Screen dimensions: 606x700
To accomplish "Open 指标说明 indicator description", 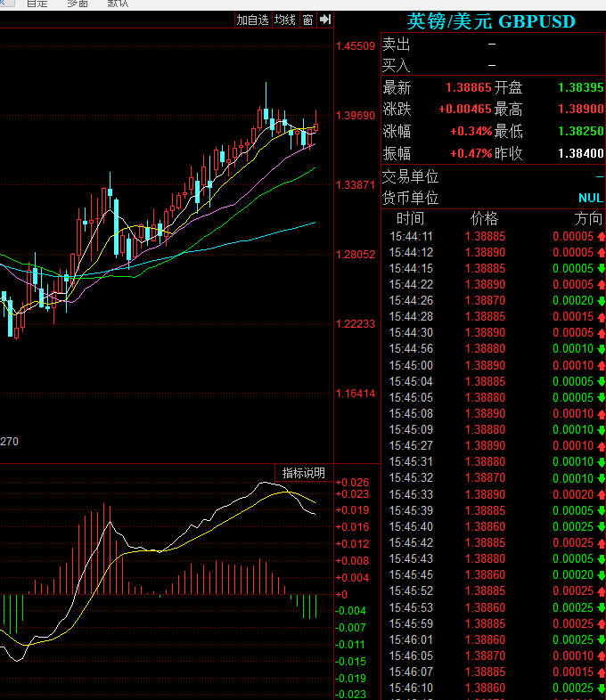I will (304, 473).
